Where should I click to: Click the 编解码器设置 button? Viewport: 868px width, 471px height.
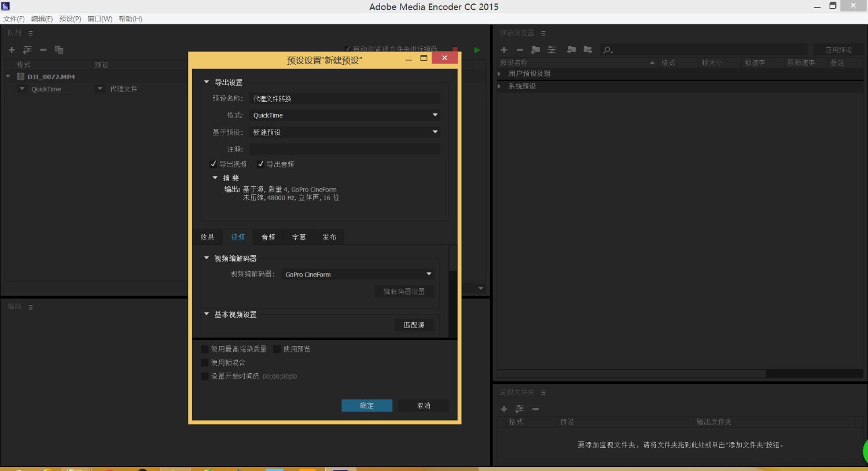[404, 292]
